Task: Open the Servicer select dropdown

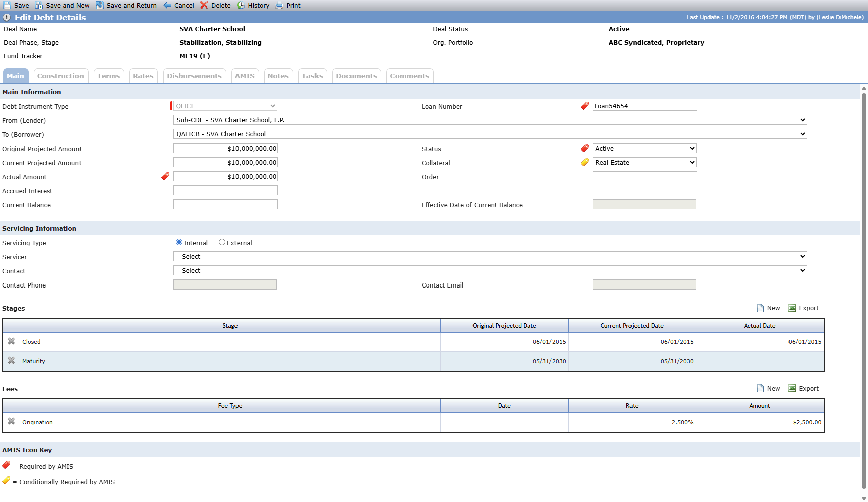Action: click(490, 256)
